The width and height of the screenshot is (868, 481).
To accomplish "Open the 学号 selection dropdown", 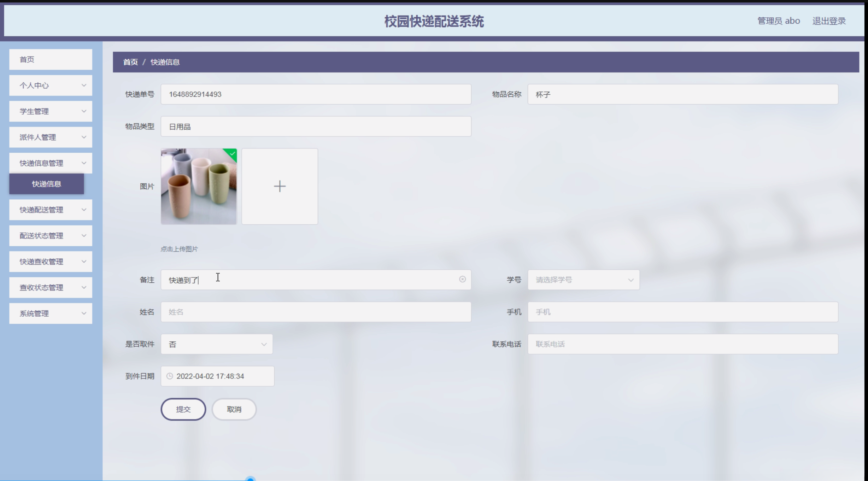I will click(x=583, y=280).
